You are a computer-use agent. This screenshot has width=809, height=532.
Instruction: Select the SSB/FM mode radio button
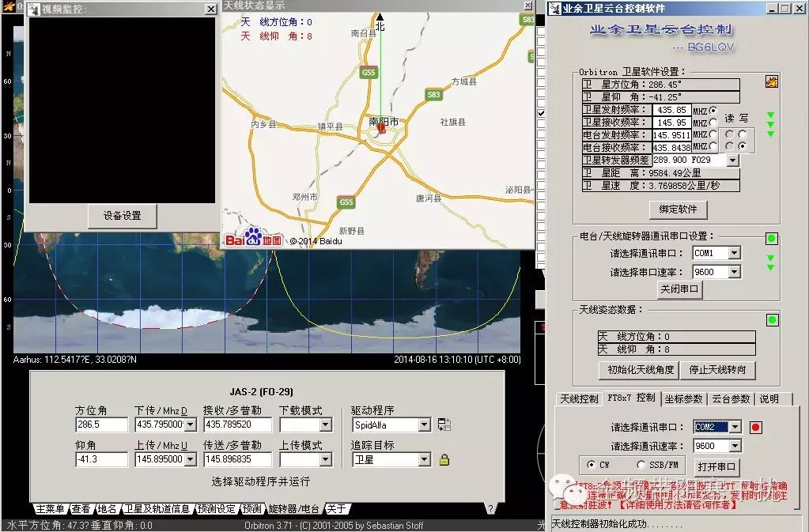click(x=641, y=465)
